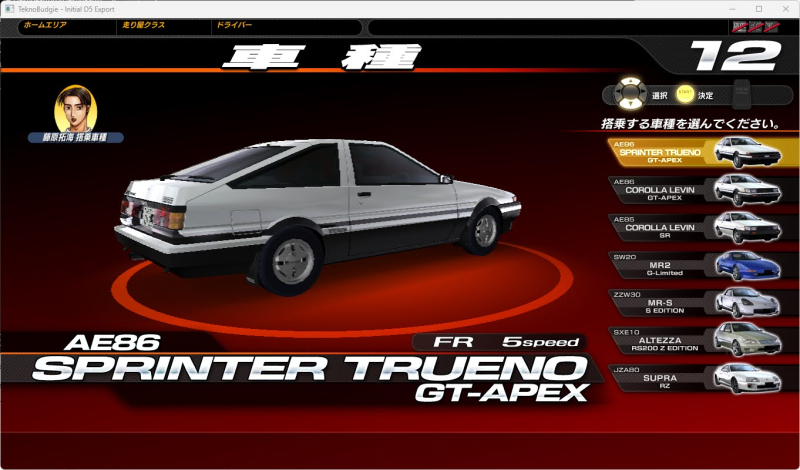800x470 pixels.
Task: Pick the JZA80 Supra RZ entry
Action: pos(704,379)
